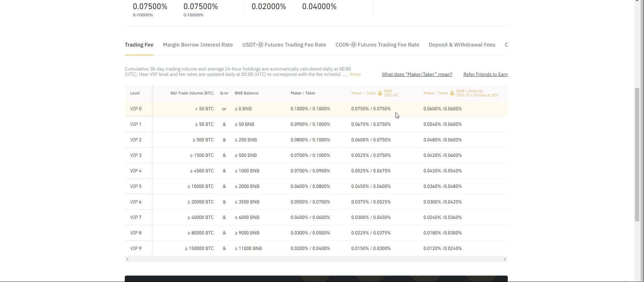Click the table's horizontal scrollbar track
Viewport: 644px width, 282px height.
click(316, 259)
